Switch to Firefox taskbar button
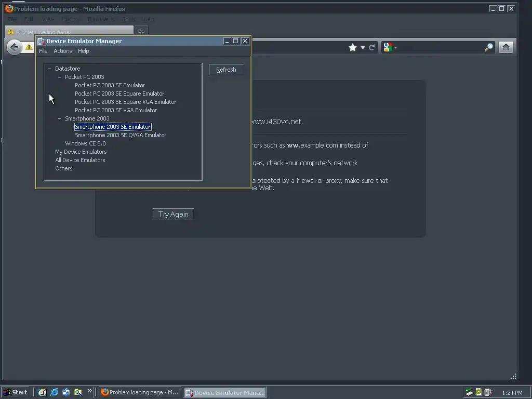The width and height of the screenshot is (532, 399). tap(140, 393)
